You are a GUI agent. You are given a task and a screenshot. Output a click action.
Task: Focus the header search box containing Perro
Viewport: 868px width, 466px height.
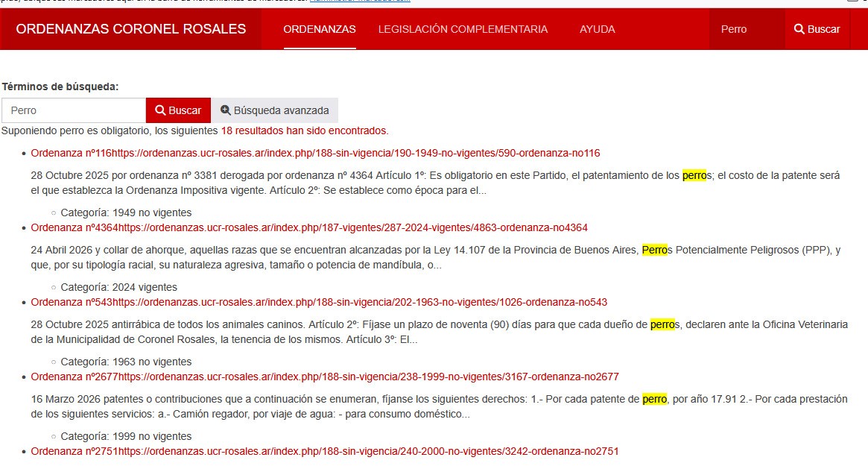747,29
